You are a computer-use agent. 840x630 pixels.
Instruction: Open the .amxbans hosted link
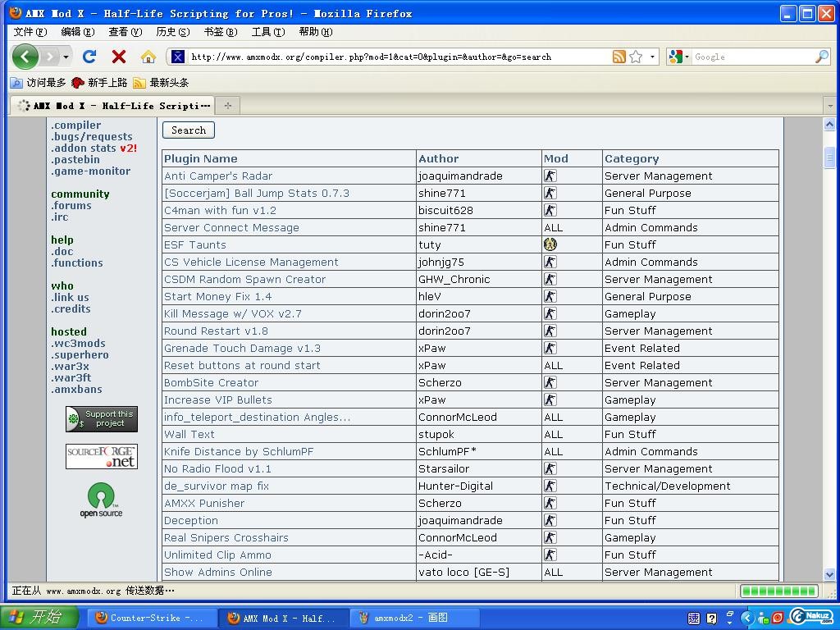(76, 389)
